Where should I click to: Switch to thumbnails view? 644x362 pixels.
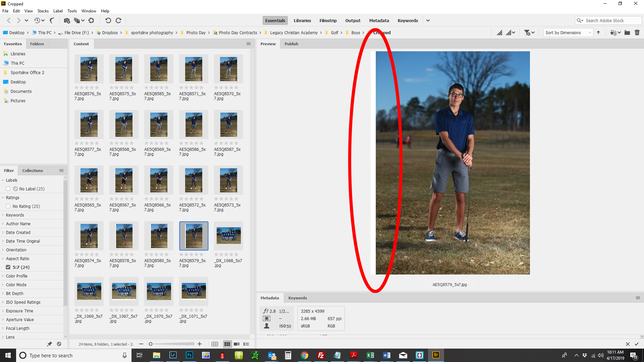click(x=227, y=344)
